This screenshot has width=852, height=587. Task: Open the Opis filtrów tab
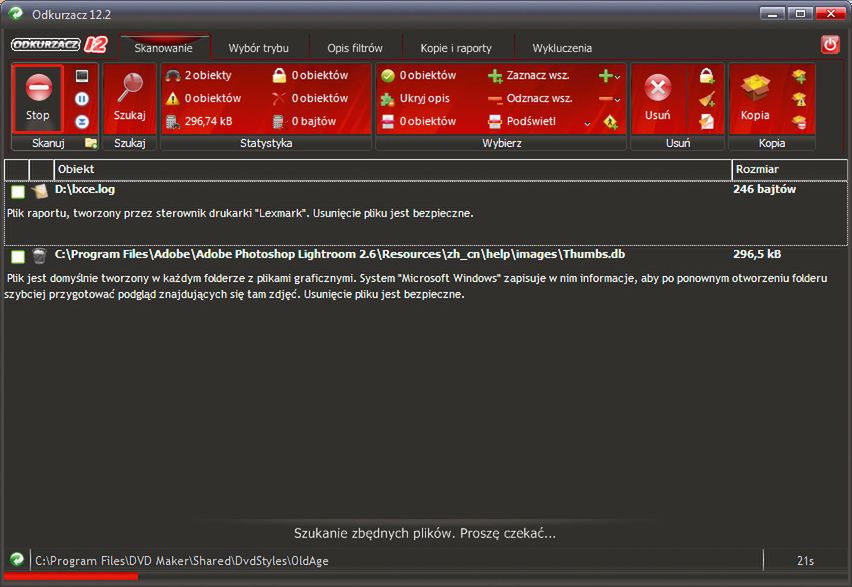355,48
